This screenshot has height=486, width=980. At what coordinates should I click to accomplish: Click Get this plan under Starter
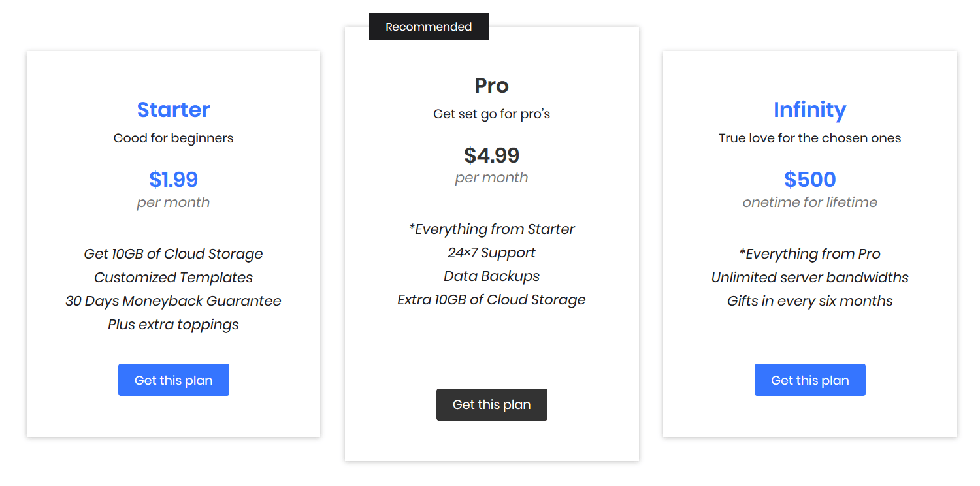[x=173, y=380]
